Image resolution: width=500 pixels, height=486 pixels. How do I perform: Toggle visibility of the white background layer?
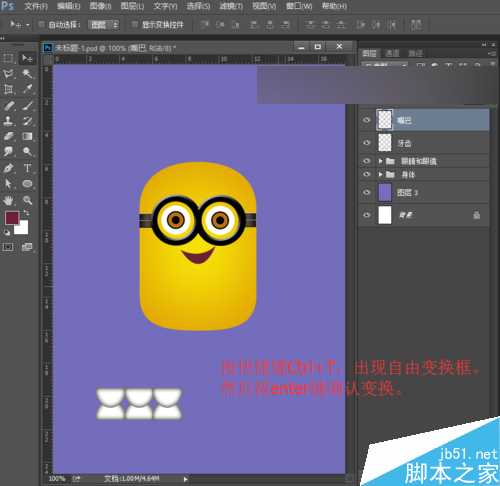click(367, 215)
